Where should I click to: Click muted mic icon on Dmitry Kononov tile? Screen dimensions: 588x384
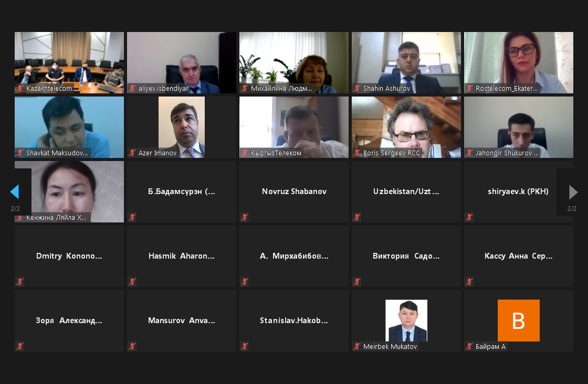(20, 281)
